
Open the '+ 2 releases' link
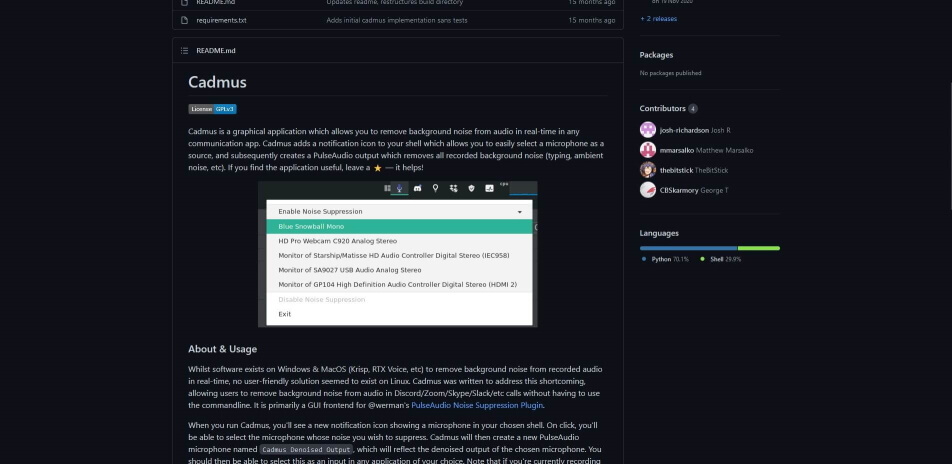[658, 19]
